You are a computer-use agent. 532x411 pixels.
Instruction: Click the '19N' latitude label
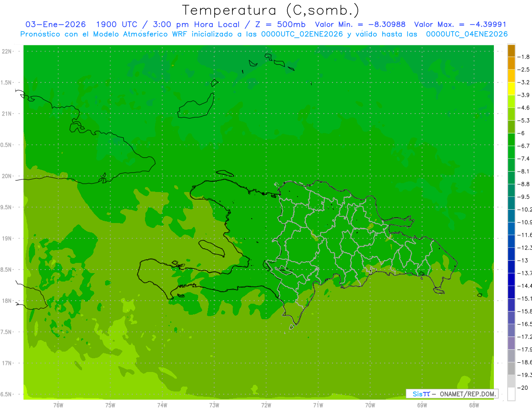tap(8, 239)
